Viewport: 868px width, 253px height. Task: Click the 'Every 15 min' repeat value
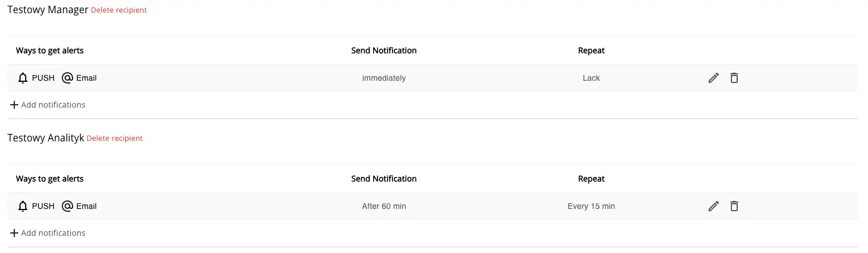pos(591,206)
